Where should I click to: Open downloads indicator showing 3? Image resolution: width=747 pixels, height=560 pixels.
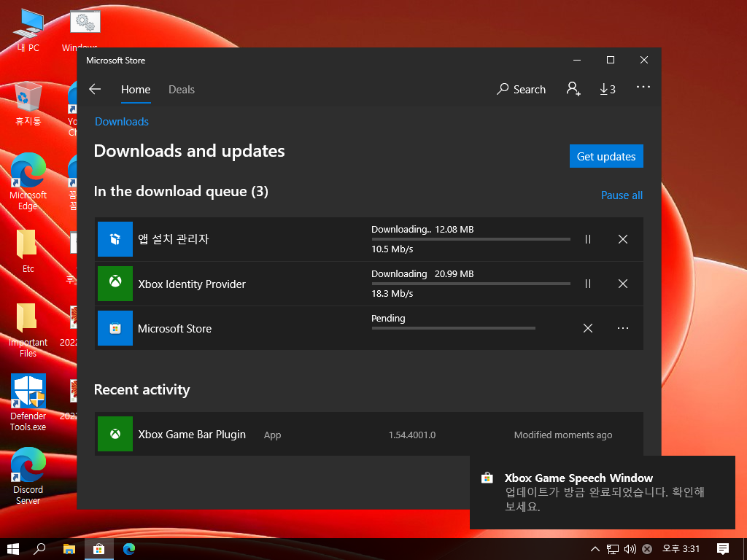pyautogui.click(x=608, y=89)
